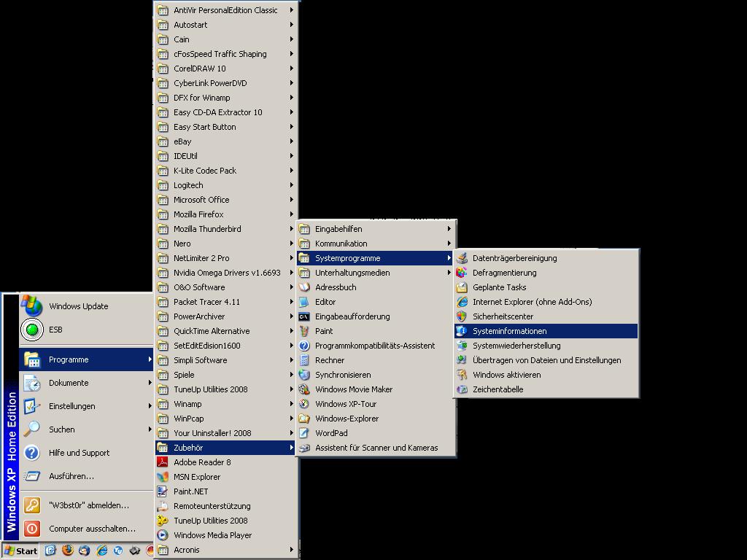Launch MSN Explorer via butterfly icon
The height and width of the screenshot is (560, 747).
(x=163, y=477)
